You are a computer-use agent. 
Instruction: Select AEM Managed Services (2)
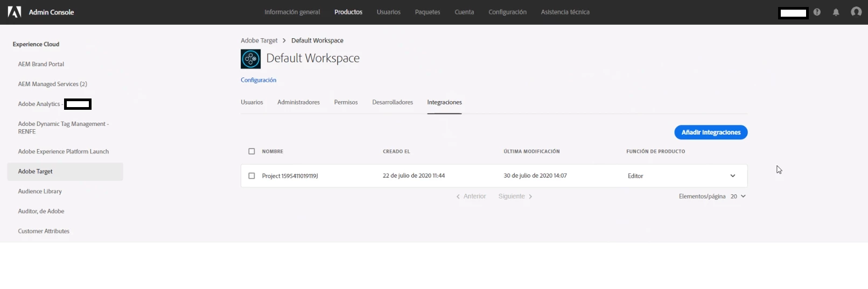[x=52, y=84]
